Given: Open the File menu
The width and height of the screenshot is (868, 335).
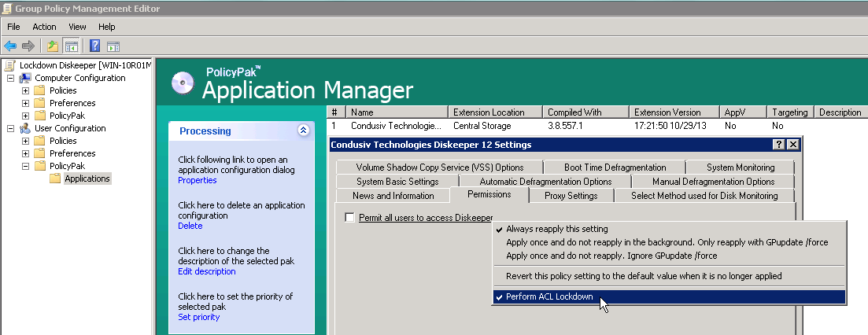Looking at the screenshot, I should [13, 27].
